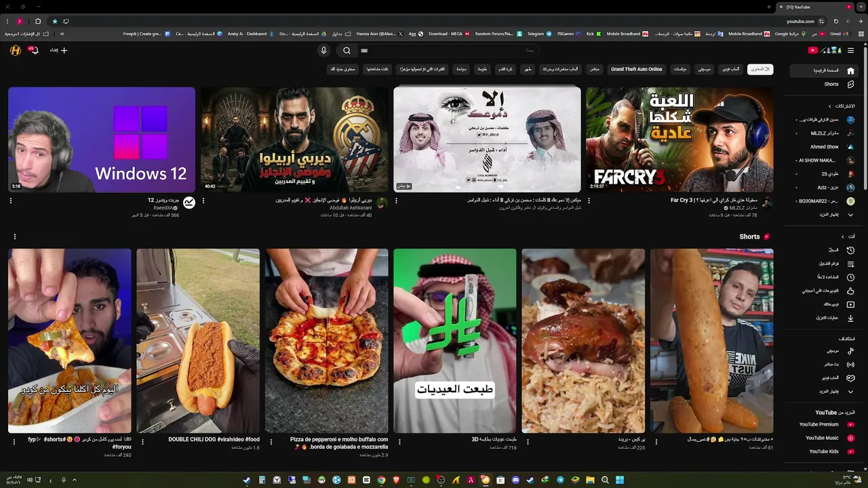Open Liked videos in sidebar
Image resolution: width=868 pixels, height=488 pixels.
pos(825,291)
